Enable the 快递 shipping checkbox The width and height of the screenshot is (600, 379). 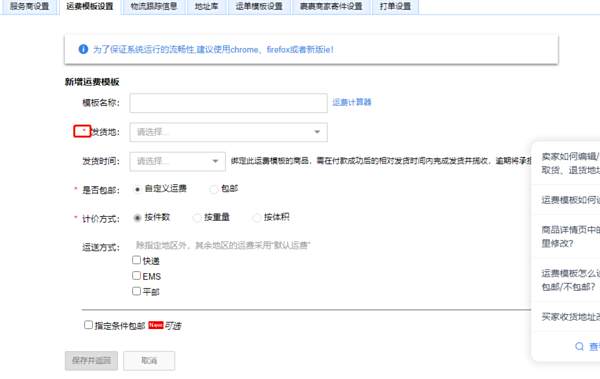137,260
